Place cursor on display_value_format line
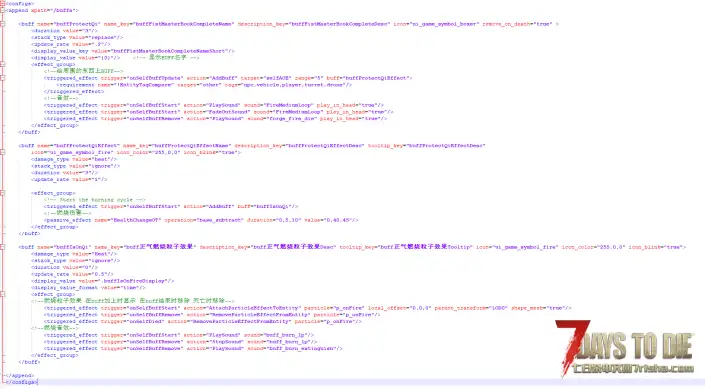The width and height of the screenshot is (705, 389). [88, 287]
